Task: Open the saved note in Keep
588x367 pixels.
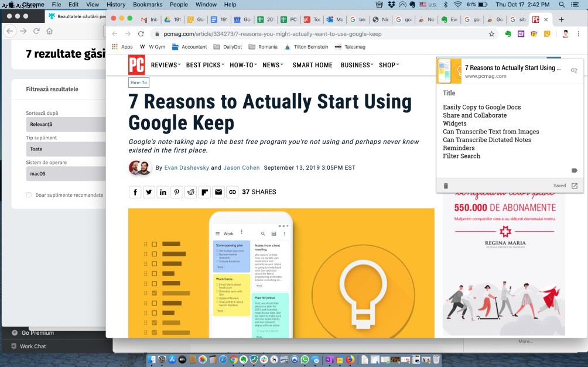Action: point(574,186)
